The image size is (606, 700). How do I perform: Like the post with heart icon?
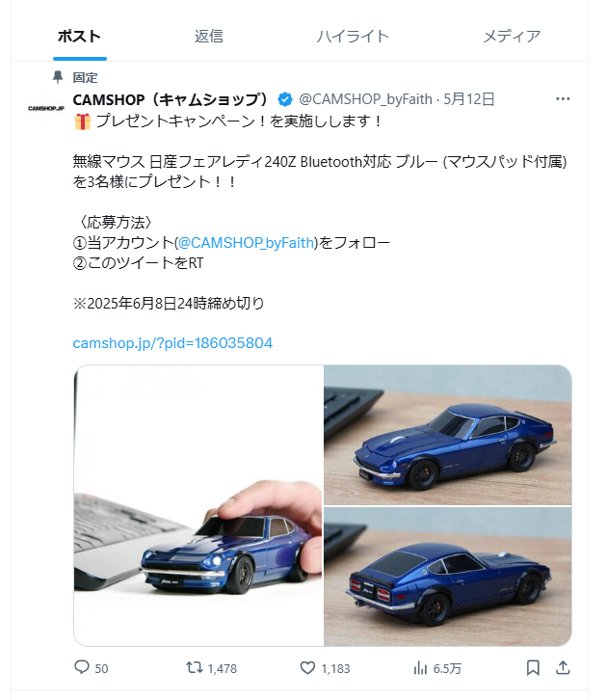point(307,667)
